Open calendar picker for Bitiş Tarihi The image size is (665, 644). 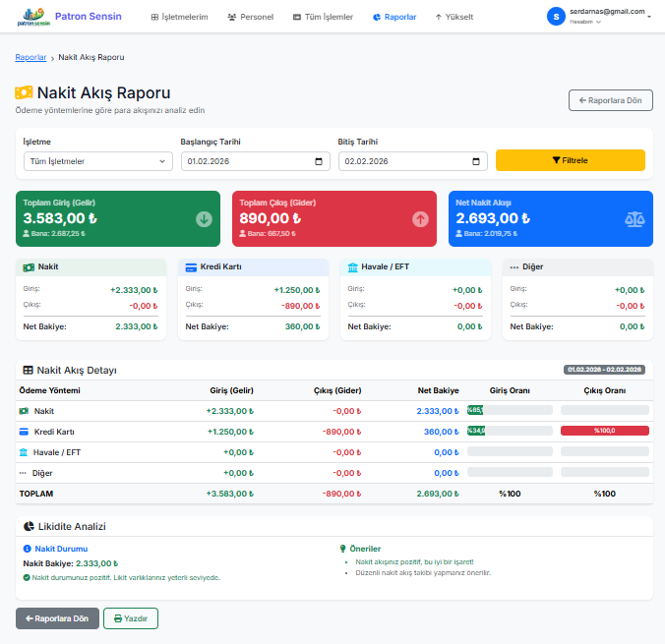tap(477, 161)
